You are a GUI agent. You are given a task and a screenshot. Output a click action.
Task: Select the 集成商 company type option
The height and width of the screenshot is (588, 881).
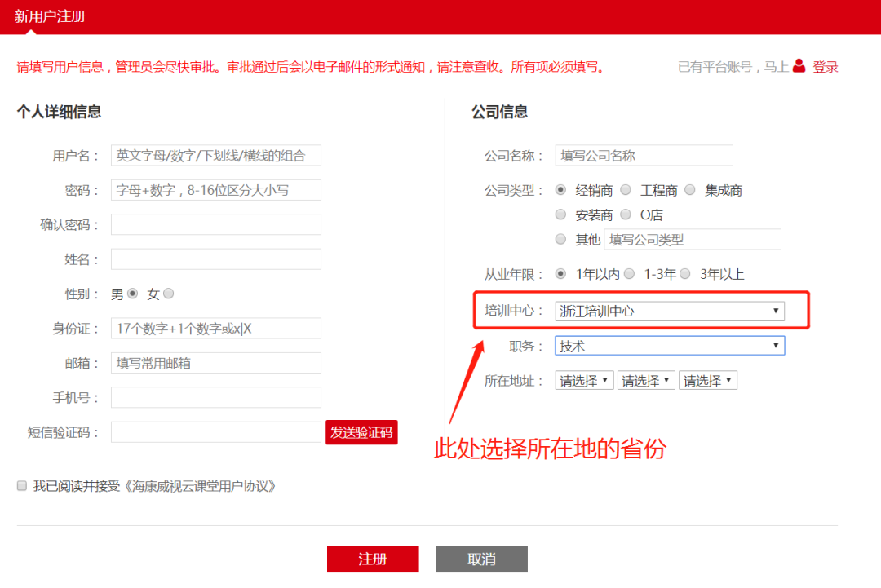[x=690, y=190]
